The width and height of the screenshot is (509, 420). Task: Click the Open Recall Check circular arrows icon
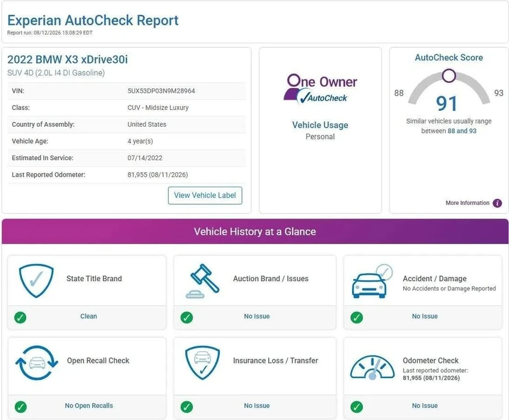click(37, 362)
